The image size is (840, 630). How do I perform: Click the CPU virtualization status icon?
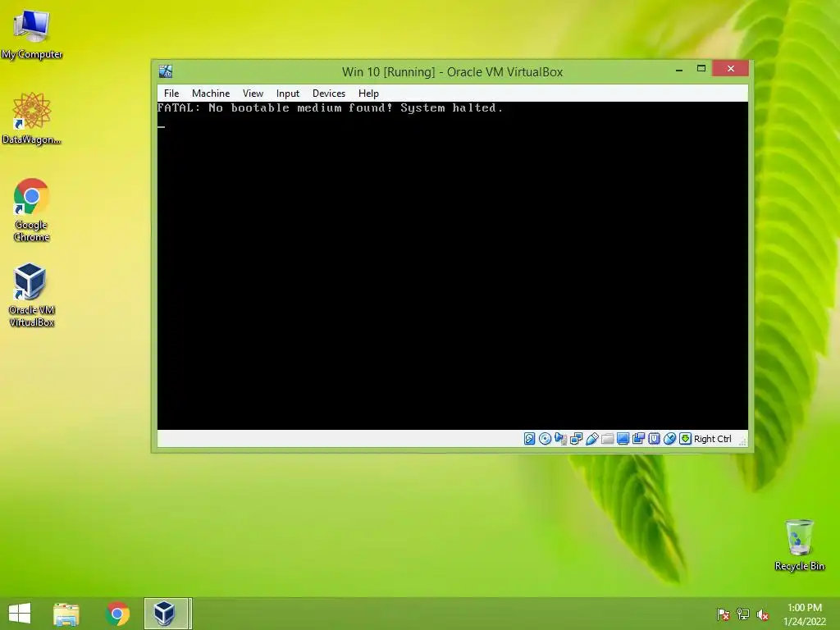(x=654, y=439)
